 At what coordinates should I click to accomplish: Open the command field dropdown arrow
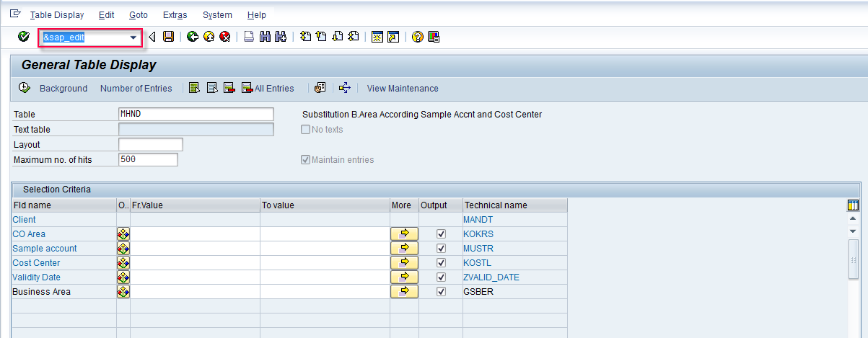click(x=133, y=37)
